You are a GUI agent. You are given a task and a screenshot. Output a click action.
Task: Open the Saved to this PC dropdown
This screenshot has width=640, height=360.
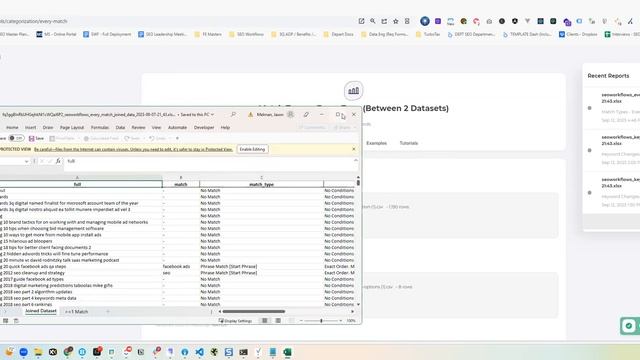tap(198, 115)
